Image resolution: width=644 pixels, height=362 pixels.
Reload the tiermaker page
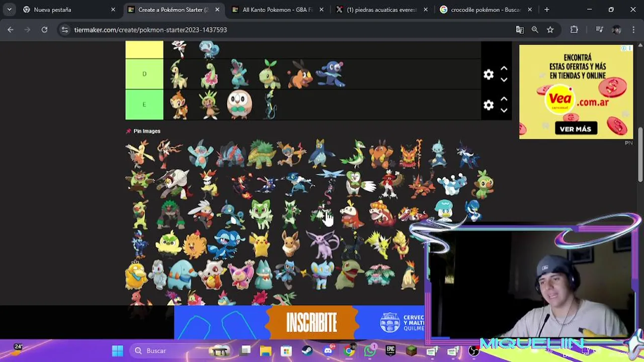[44, 30]
